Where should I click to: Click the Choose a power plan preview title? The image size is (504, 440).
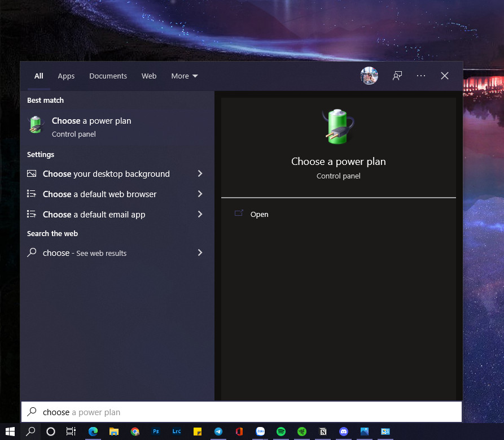pyautogui.click(x=338, y=162)
